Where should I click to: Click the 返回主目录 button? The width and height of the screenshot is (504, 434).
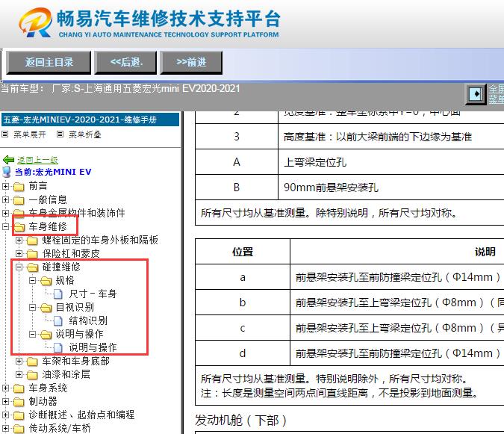coord(49,62)
